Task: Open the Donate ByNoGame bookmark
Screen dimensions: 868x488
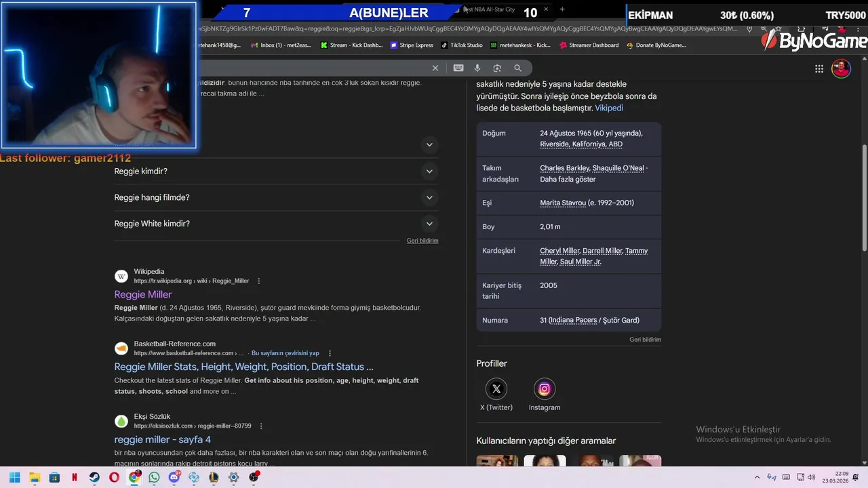Action: (656, 45)
